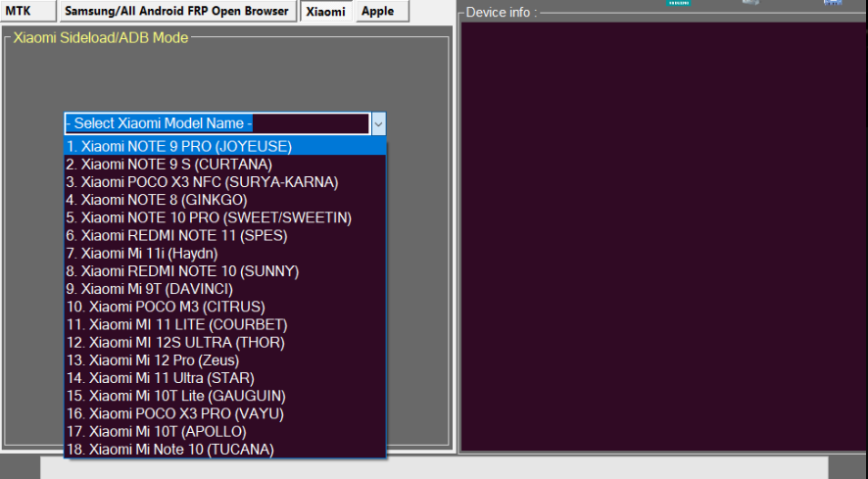Pick Xiaomi Mi Note 10 (TUCANA)

(x=225, y=449)
